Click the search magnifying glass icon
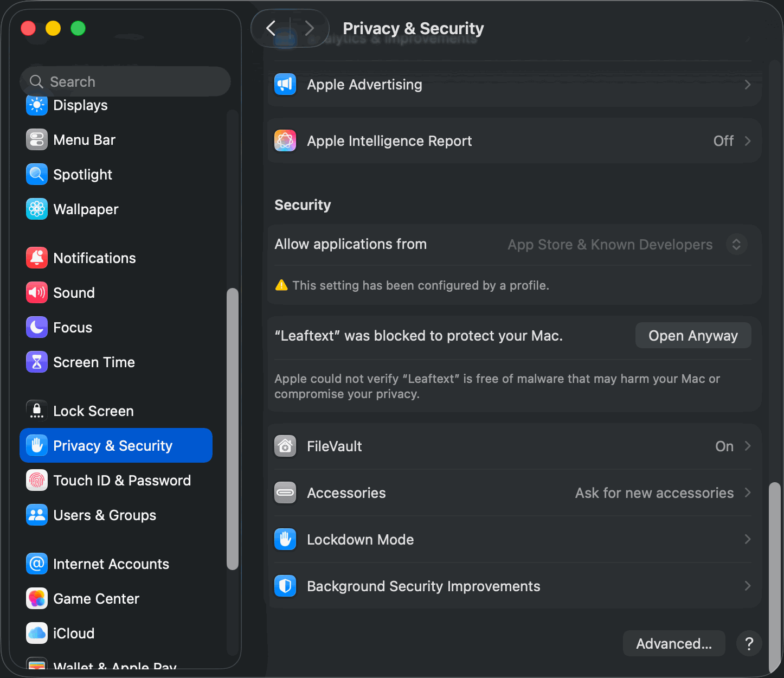784x678 pixels. [x=36, y=82]
